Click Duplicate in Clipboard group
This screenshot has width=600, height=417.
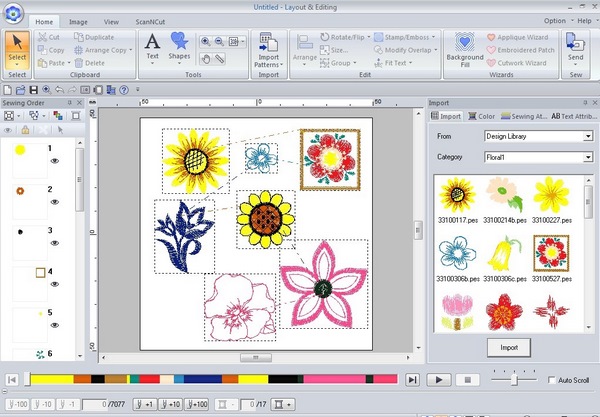(x=94, y=37)
